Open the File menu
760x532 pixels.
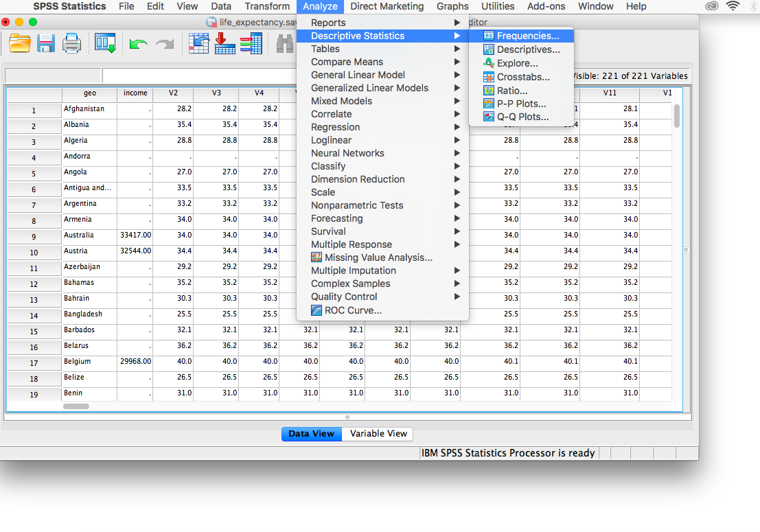[126, 6]
